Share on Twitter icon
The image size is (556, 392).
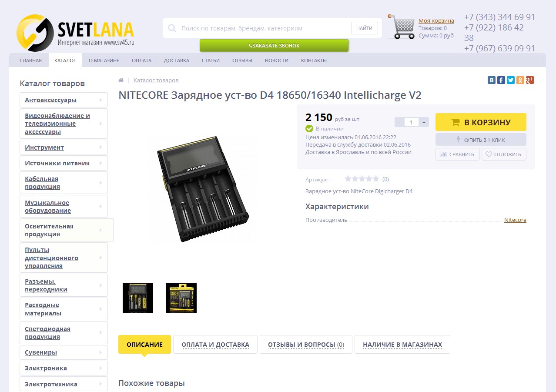[x=511, y=80]
